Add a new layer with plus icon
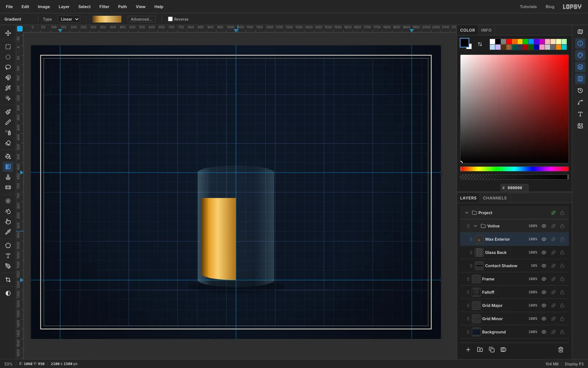Screen dimensions: 588x368 tap(468, 350)
